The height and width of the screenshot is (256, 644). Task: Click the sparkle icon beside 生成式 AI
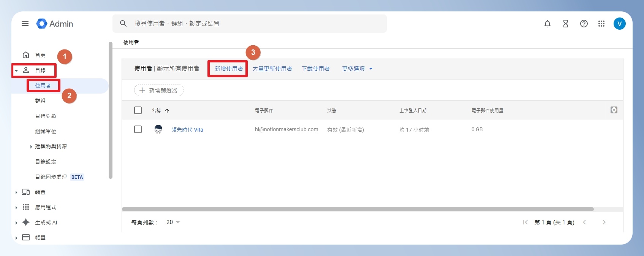point(26,222)
